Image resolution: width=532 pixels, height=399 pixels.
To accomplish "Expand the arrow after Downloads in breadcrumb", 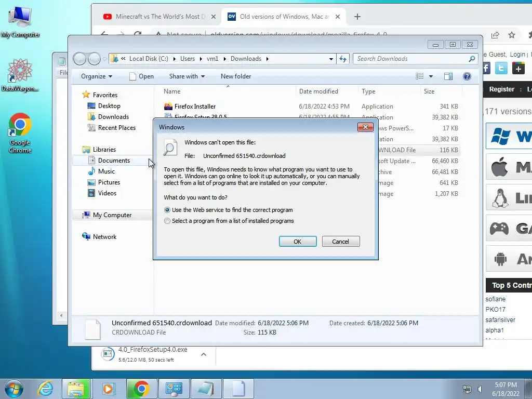I will (x=268, y=59).
